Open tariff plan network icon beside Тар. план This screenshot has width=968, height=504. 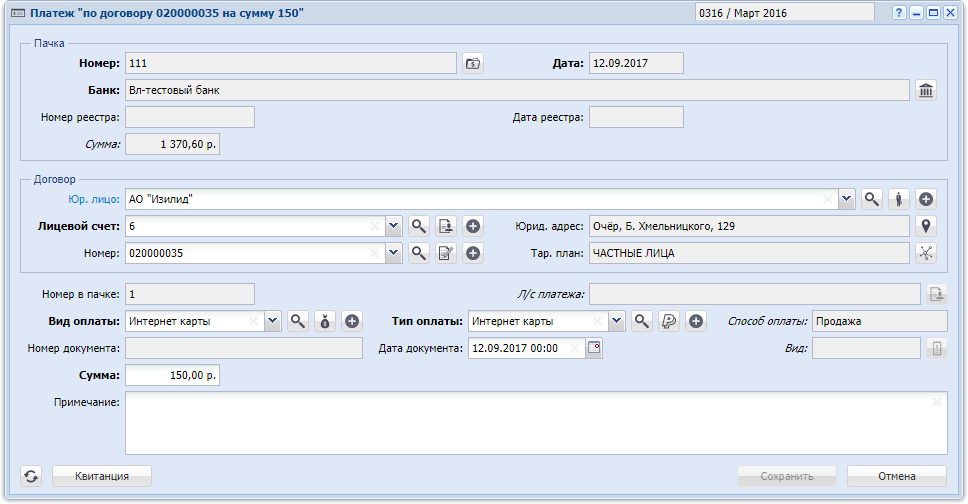(926, 254)
